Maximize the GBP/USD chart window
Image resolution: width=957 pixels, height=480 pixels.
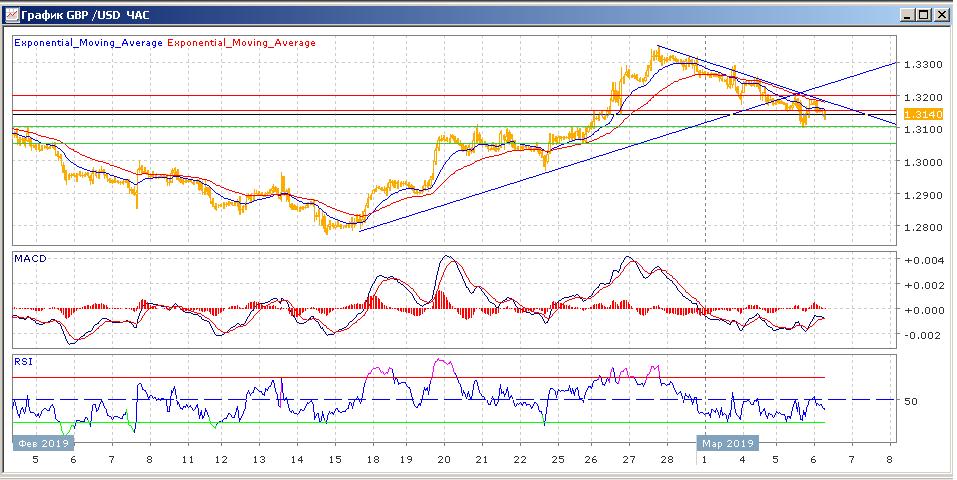pyautogui.click(x=923, y=15)
